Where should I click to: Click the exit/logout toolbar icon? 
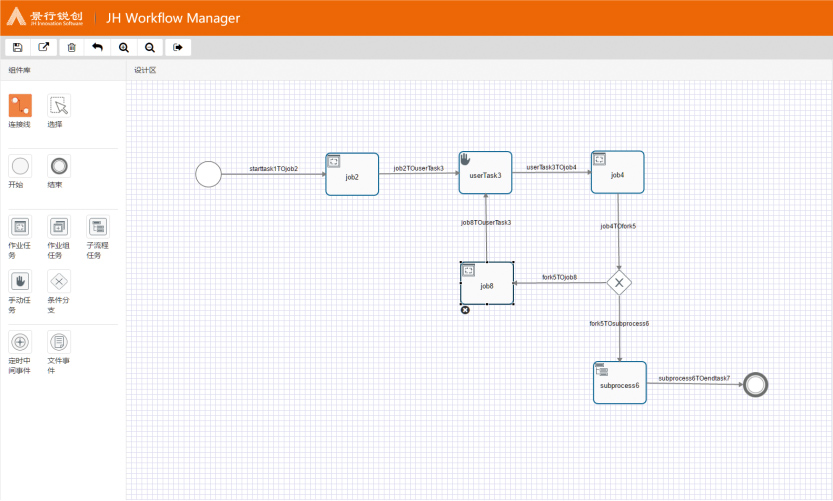(177, 47)
